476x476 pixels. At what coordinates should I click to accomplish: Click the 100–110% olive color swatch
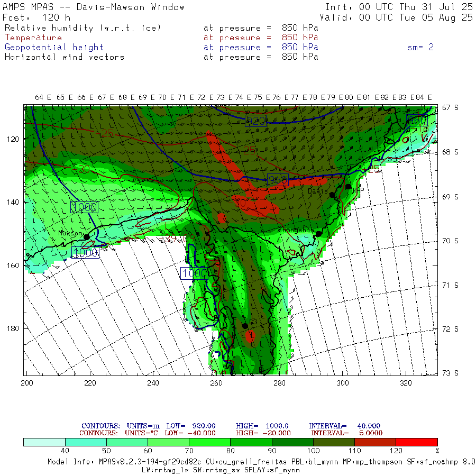click(x=334, y=442)
